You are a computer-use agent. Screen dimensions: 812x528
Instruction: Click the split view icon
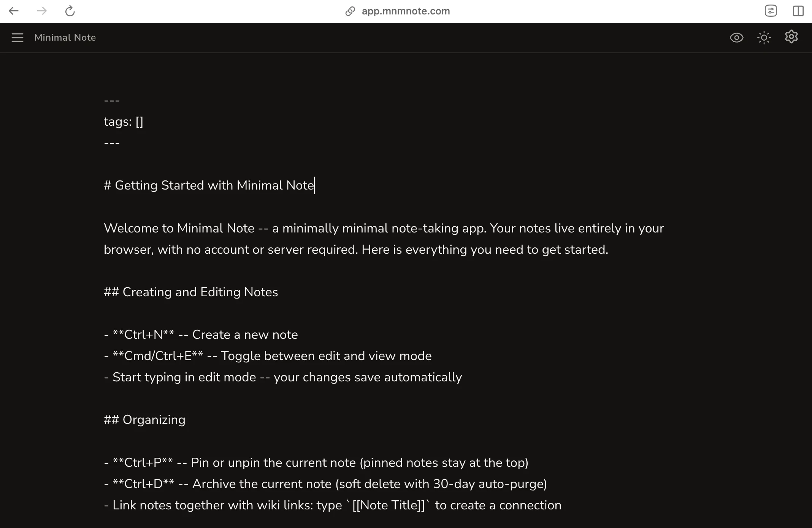(798, 11)
